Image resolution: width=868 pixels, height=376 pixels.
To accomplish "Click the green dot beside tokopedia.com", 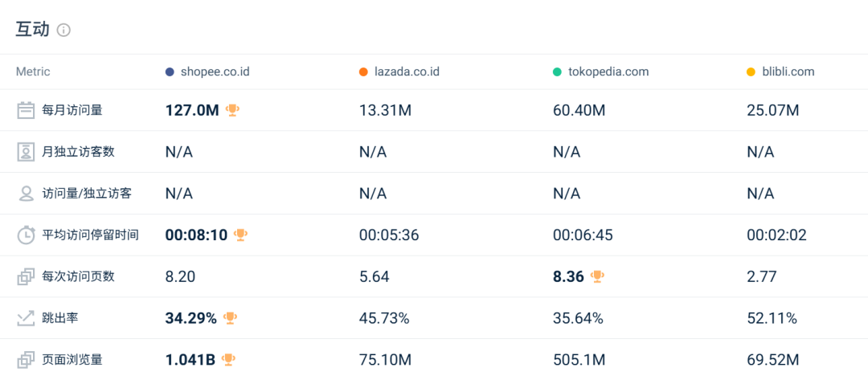I will click(x=558, y=72).
